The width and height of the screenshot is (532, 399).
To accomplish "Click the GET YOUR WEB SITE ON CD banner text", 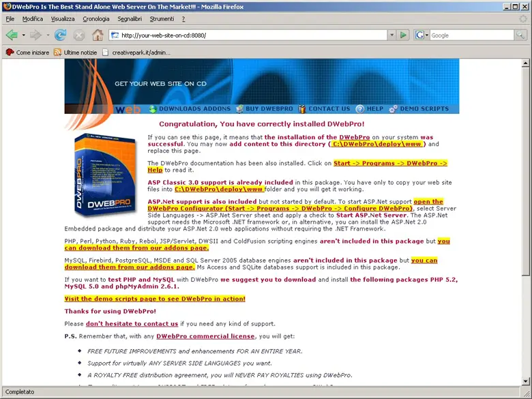I will pyautogui.click(x=160, y=83).
